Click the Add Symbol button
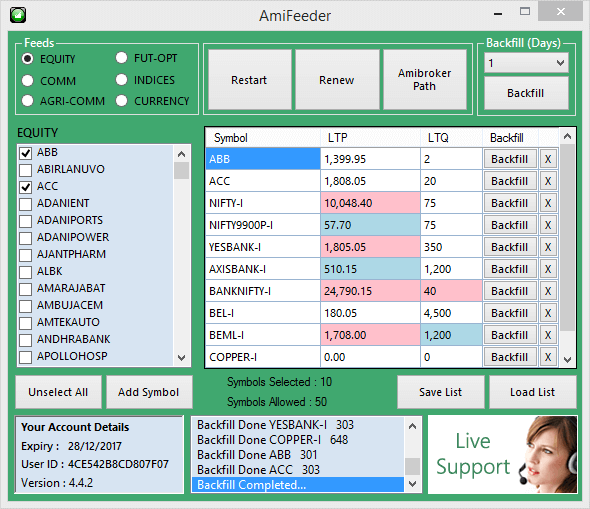The image size is (590, 509). [149, 392]
